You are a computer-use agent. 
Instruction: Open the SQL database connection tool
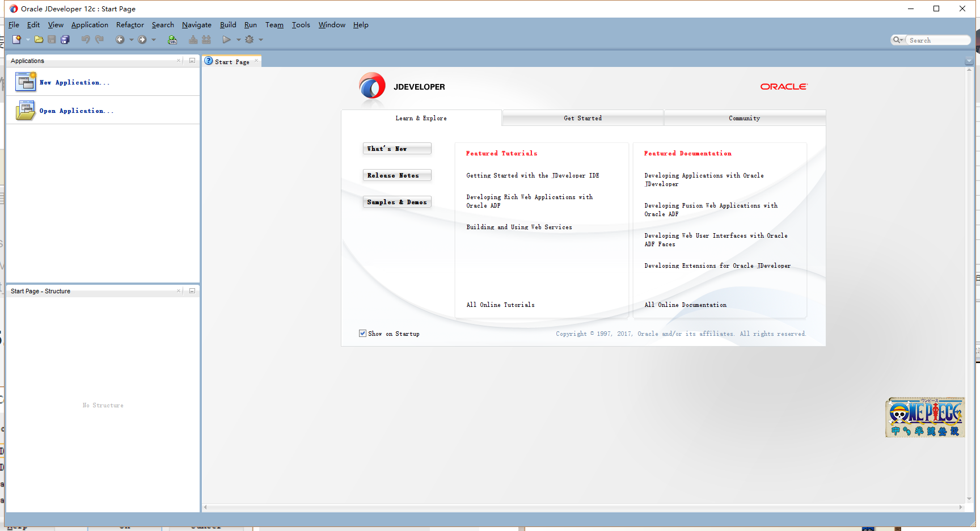point(172,39)
